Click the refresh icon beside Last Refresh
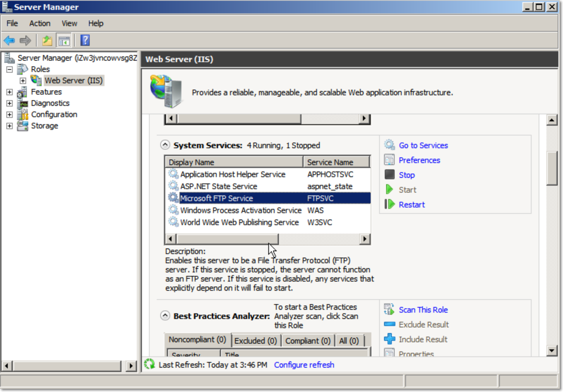The image size is (563, 392). click(x=150, y=364)
